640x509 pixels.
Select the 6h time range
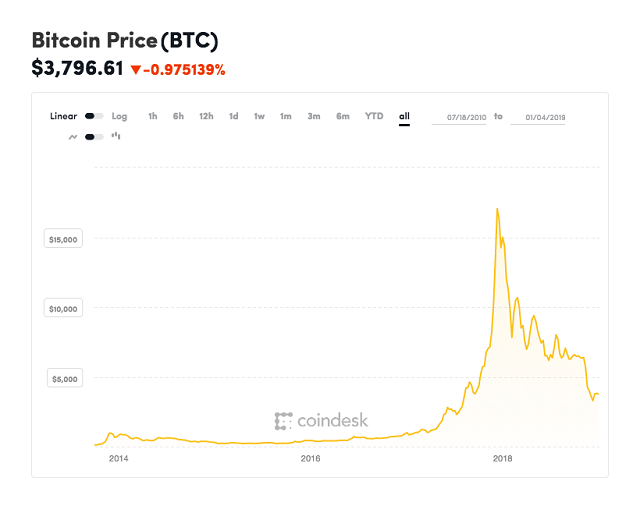[178, 116]
